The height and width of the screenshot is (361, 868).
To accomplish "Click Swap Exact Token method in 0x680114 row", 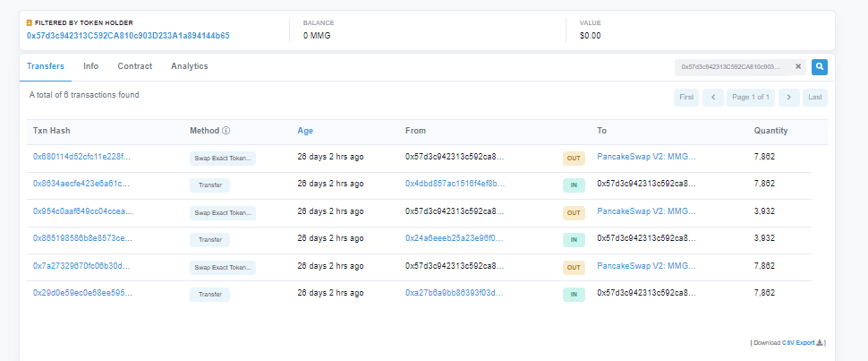I will pyautogui.click(x=223, y=158).
